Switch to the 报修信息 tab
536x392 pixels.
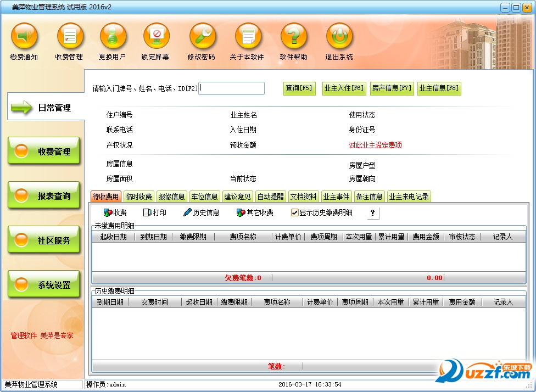pos(171,197)
